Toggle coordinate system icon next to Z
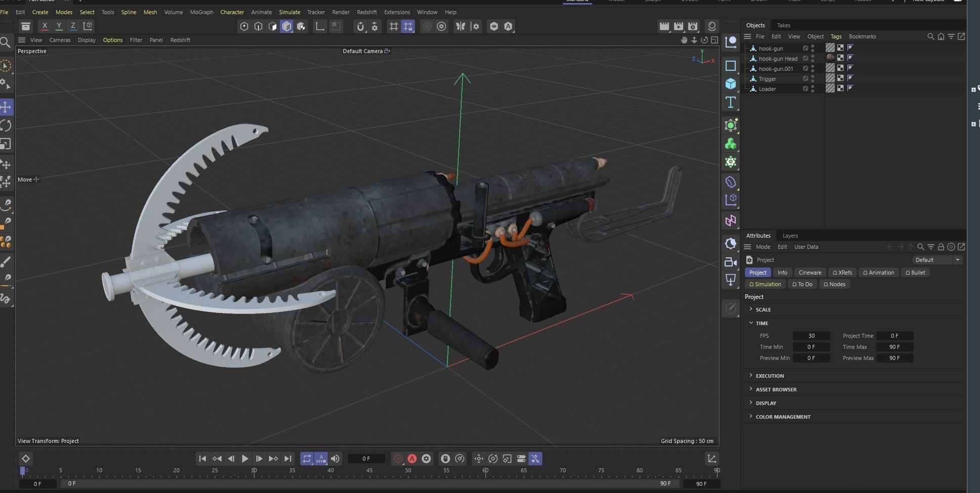 [x=87, y=26]
